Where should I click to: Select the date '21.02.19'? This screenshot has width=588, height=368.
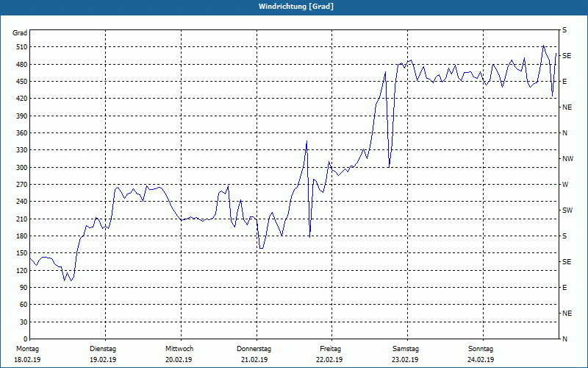(x=254, y=360)
